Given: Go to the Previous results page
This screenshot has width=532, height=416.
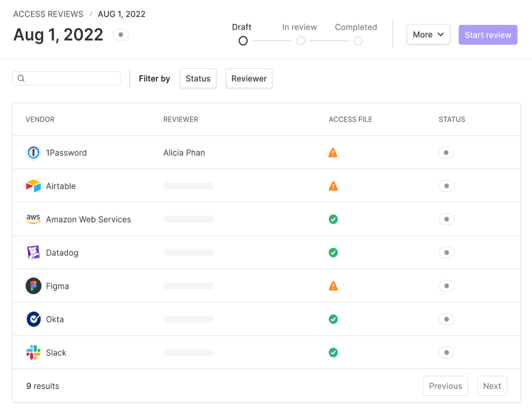Looking at the screenshot, I should (x=446, y=386).
